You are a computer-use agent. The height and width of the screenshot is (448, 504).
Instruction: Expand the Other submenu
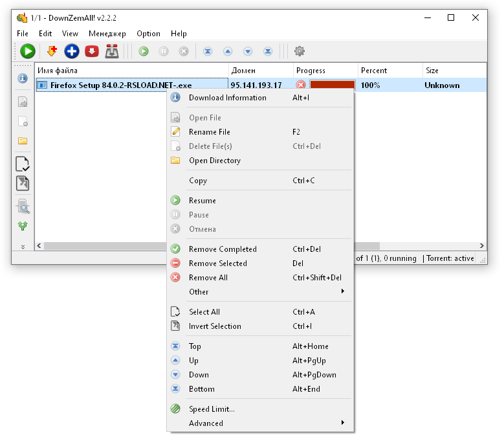point(260,291)
